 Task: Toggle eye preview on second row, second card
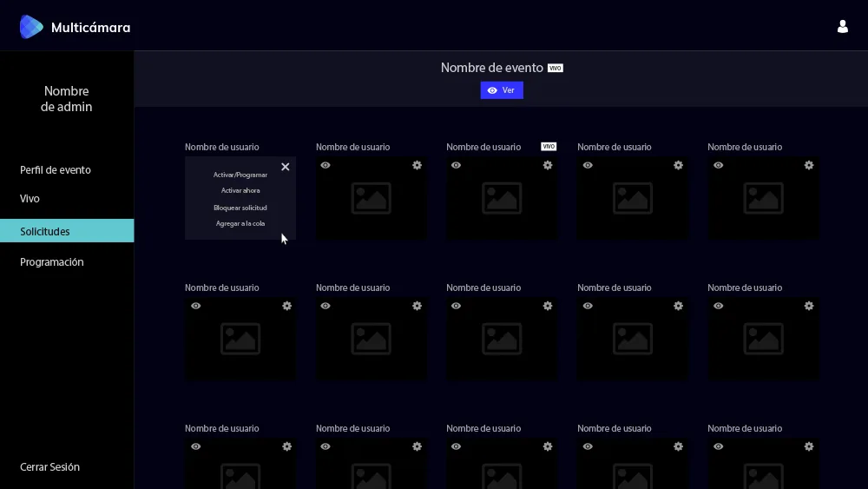[x=325, y=306]
